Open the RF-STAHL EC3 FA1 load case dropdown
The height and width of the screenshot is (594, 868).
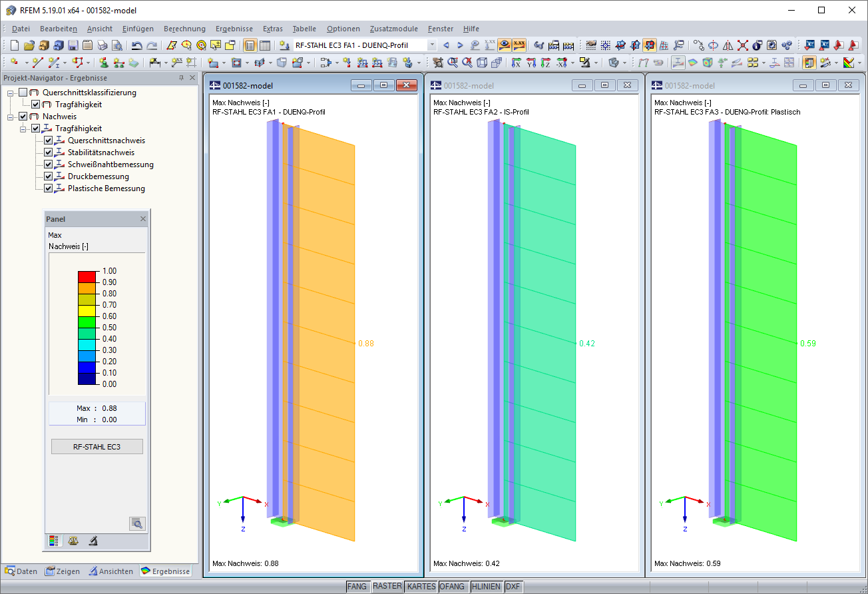pyautogui.click(x=432, y=45)
